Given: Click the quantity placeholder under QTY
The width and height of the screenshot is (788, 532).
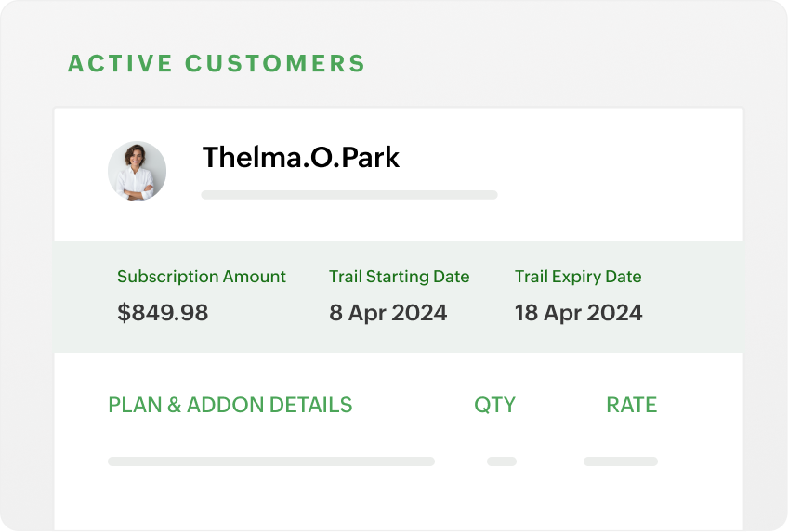Looking at the screenshot, I should click(x=501, y=461).
